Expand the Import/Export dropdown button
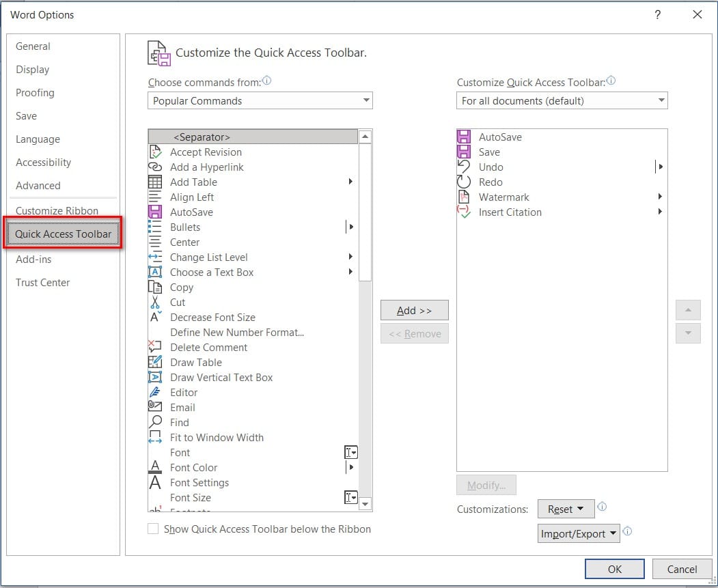Viewport: 718px width, 588px height. (x=579, y=533)
